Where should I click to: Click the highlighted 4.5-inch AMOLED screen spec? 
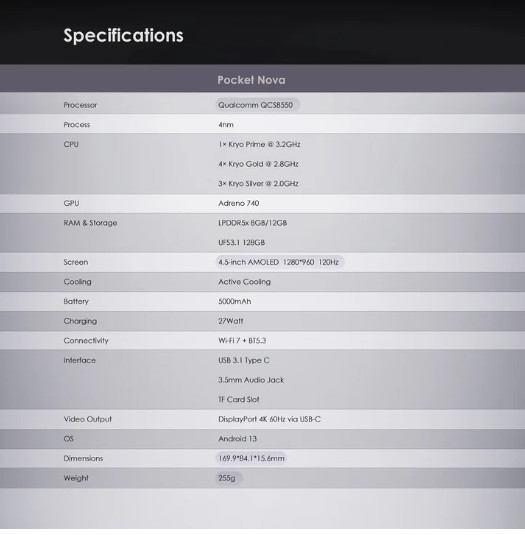pos(279,262)
